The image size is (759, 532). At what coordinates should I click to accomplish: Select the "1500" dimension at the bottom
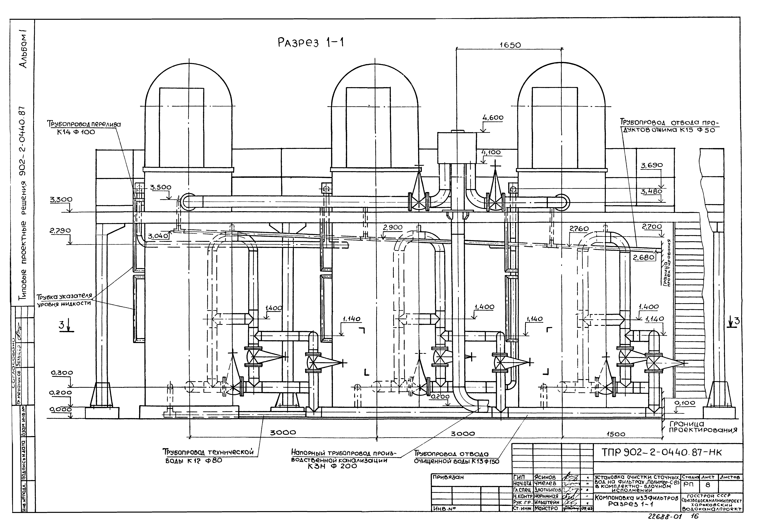tap(616, 434)
